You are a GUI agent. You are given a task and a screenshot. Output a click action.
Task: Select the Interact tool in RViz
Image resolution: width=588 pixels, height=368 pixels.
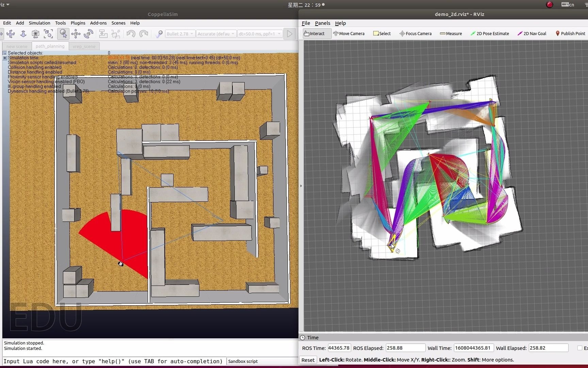[315, 33]
